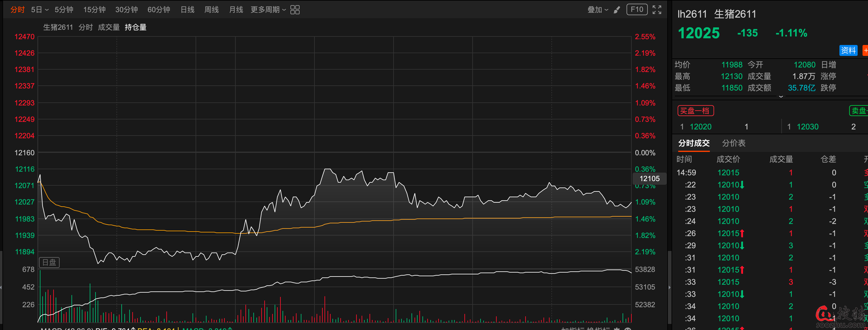Image resolution: width=868 pixels, height=330 pixels.
Task: Toggle the 成交量 volume display
Action: pyautogui.click(x=109, y=27)
